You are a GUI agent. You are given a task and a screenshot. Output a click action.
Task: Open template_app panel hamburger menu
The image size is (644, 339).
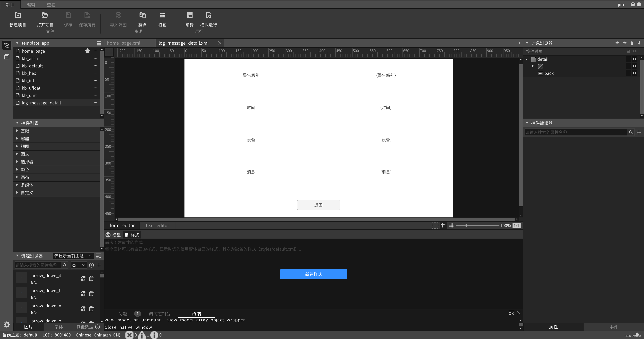(x=99, y=43)
